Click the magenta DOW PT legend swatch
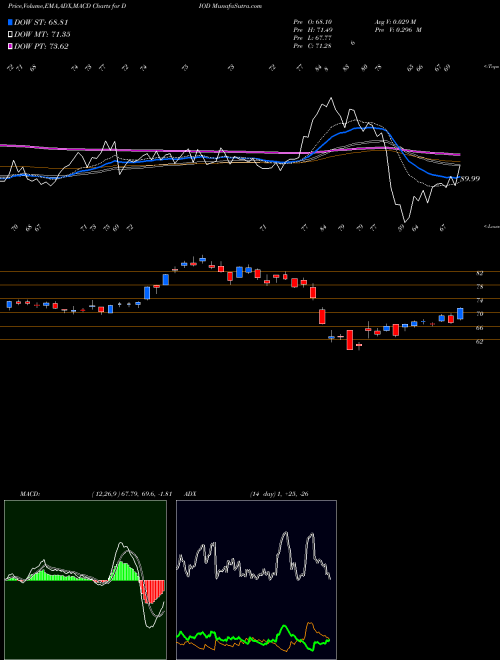Viewport: 500px width, 660px height. coord(10,46)
